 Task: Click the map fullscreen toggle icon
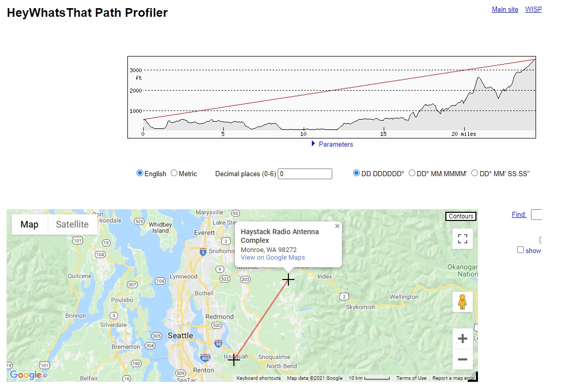[463, 239]
